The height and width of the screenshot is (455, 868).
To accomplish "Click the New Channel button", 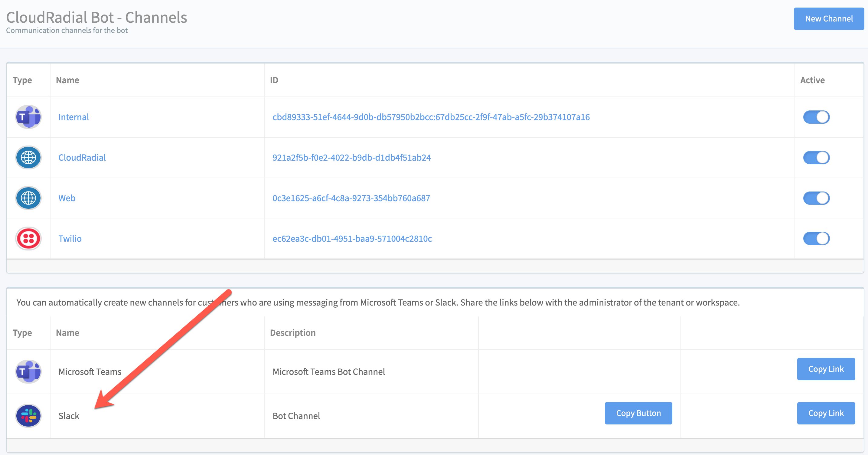I will (828, 18).
